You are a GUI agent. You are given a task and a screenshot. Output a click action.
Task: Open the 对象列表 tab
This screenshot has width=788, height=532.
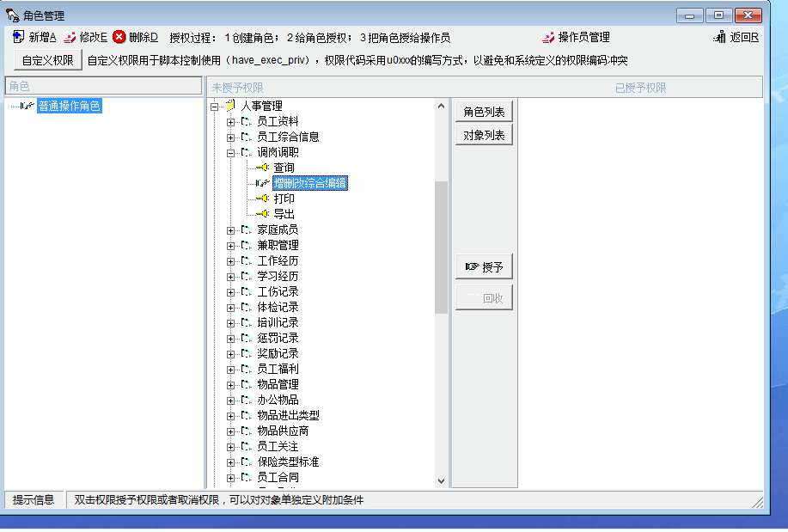tap(484, 135)
